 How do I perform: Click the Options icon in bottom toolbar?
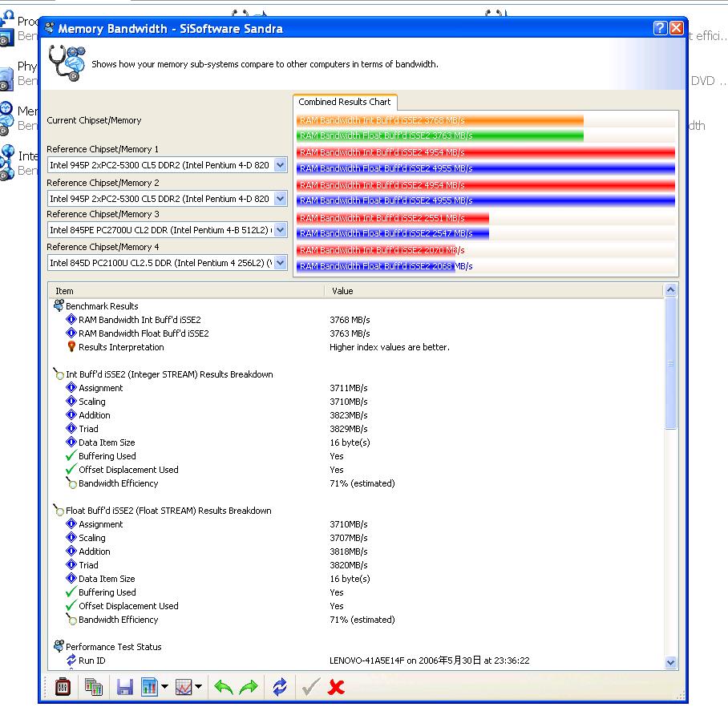coord(63,687)
